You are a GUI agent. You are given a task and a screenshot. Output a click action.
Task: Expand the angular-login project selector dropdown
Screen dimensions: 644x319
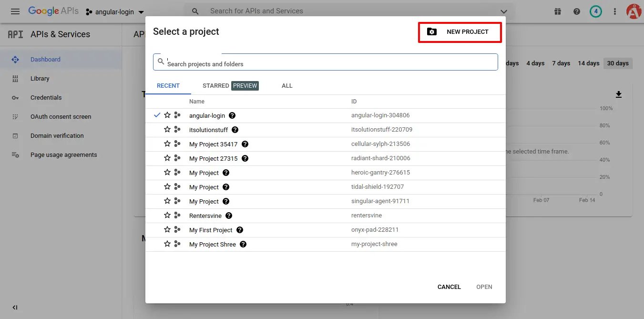[141, 12]
